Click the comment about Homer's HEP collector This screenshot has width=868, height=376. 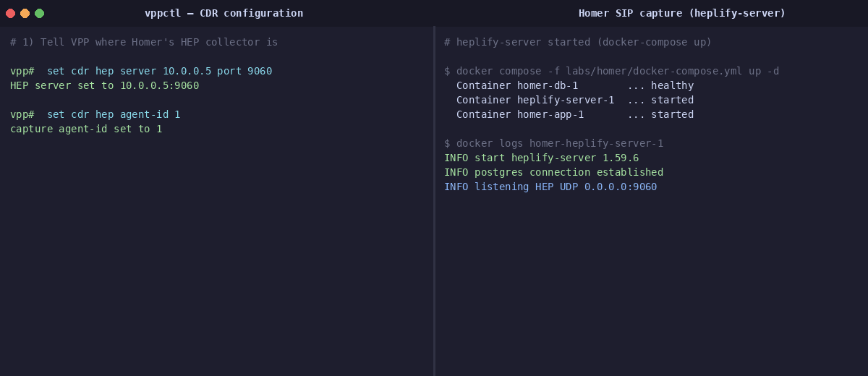144,42
